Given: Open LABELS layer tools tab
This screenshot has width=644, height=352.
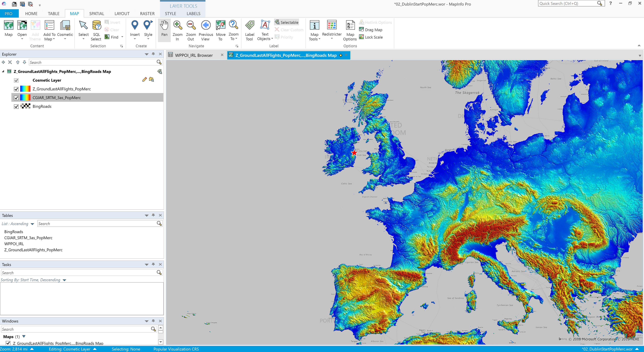Looking at the screenshot, I should pyautogui.click(x=193, y=13).
